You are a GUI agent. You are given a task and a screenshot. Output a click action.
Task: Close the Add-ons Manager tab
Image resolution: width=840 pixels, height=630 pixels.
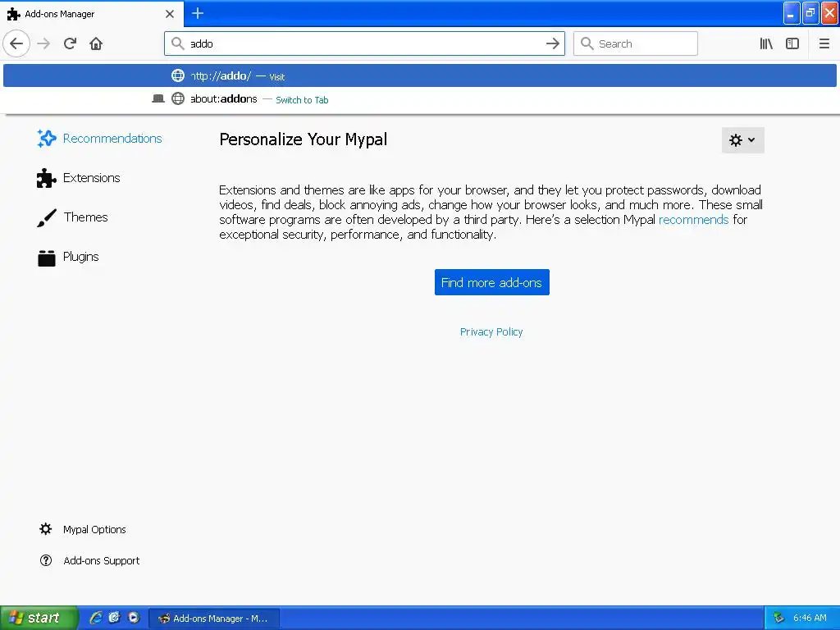pos(170,14)
